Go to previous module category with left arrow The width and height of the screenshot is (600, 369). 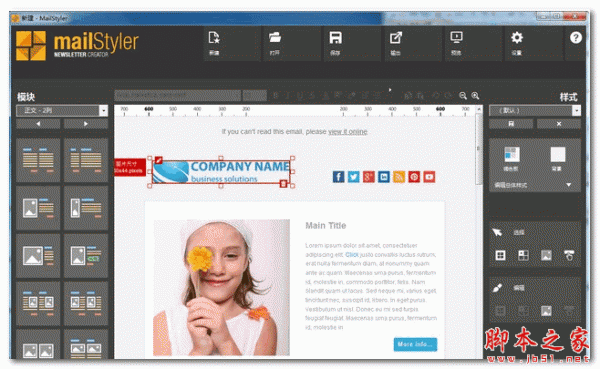pyautogui.click(x=38, y=124)
